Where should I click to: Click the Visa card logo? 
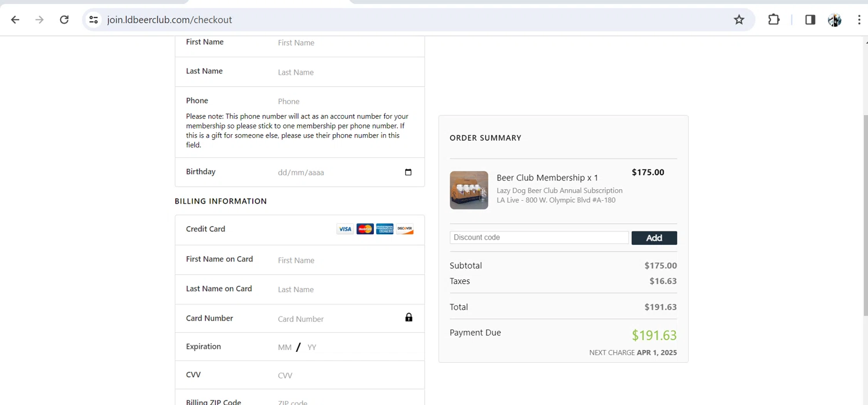click(x=345, y=229)
